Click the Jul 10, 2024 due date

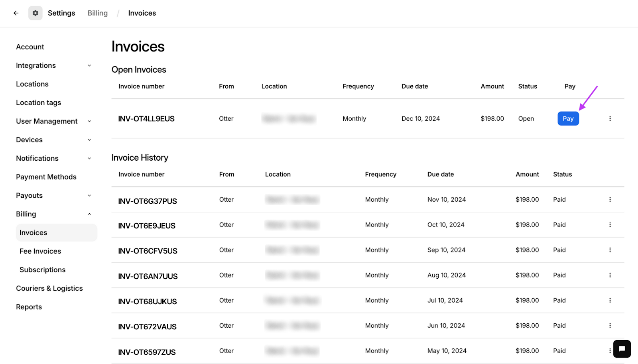click(x=445, y=301)
